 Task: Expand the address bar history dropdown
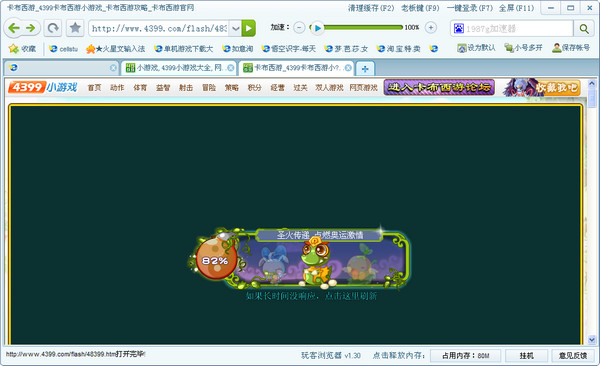point(235,28)
